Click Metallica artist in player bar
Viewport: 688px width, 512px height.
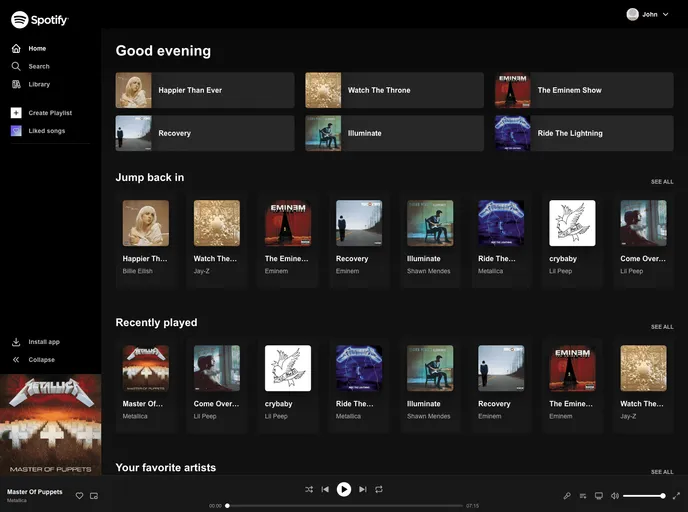pyautogui.click(x=17, y=501)
